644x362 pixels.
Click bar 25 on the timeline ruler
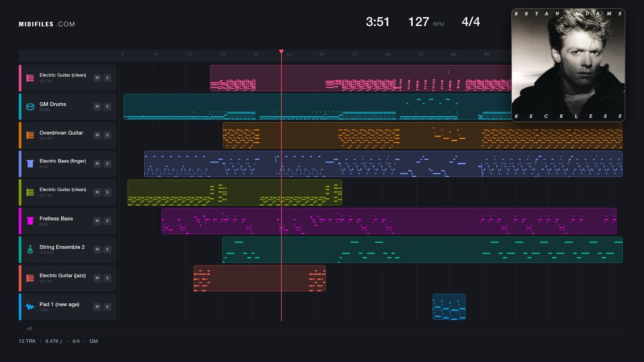(223, 54)
